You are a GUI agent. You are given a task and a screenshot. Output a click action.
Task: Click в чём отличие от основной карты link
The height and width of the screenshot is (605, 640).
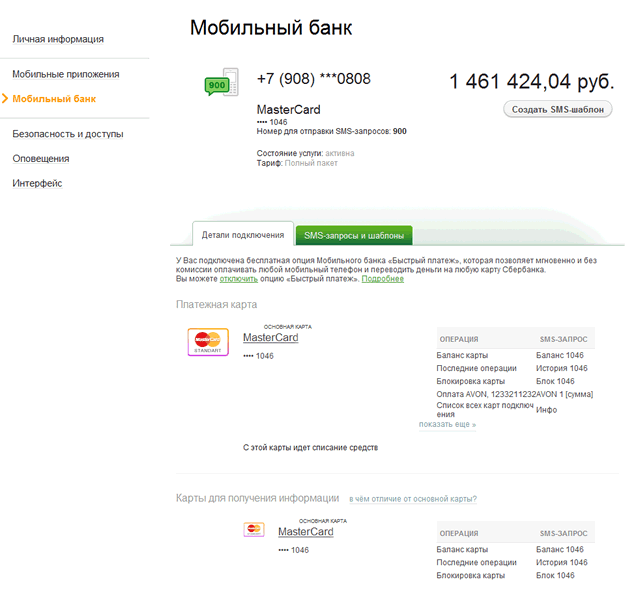point(413,499)
